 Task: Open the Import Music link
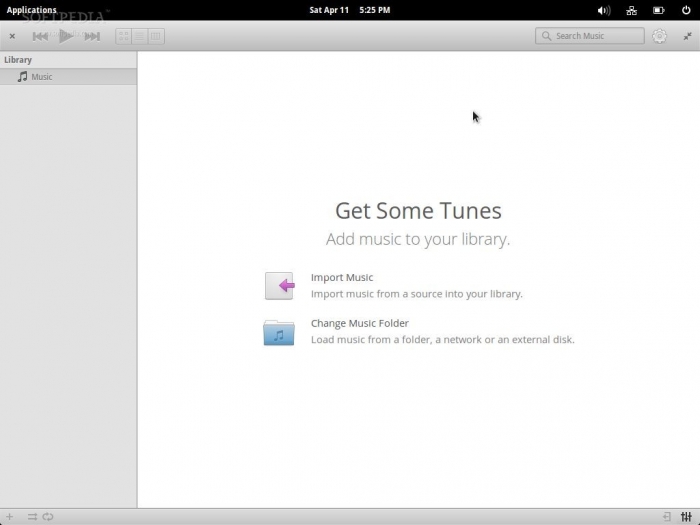pos(342,278)
